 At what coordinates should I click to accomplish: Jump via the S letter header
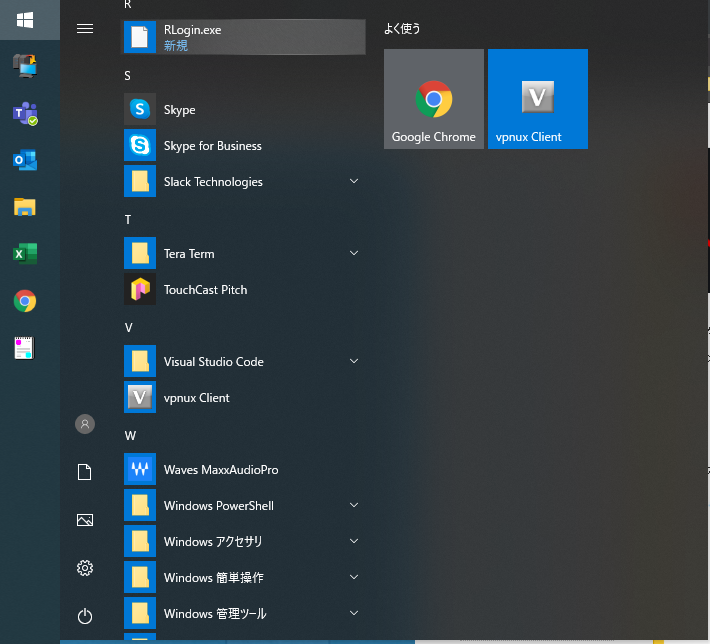[128, 76]
